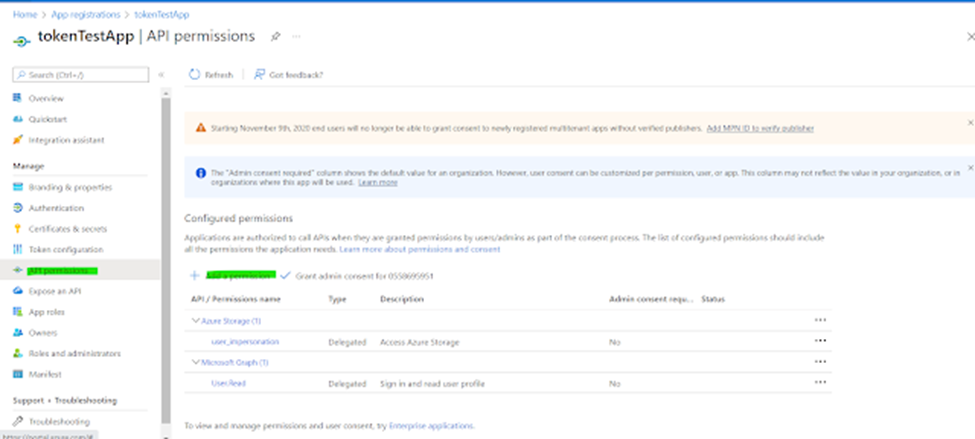Image resolution: width=975 pixels, height=439 pixels.
Task: Click the warning triangle icon in banner
Action: pos(200,128)
